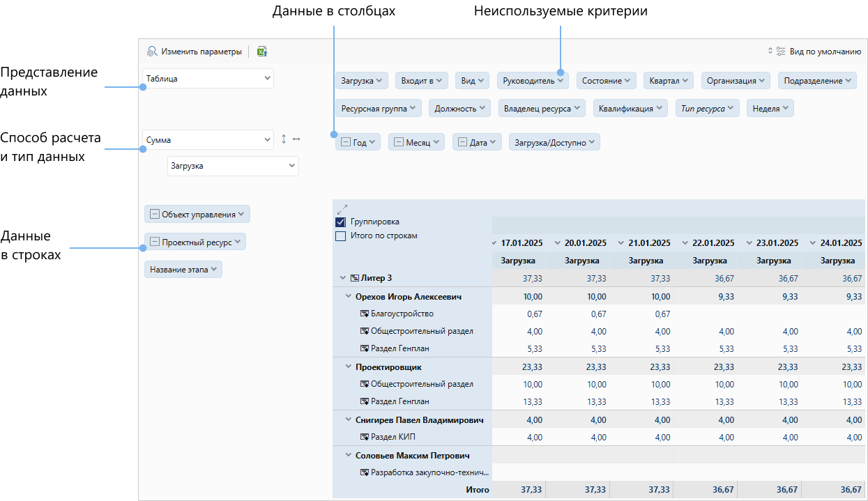Image resolution: width=868 pixels, height=501 pixels.
Task: Click the Входит в criterion chip
Action: coord(422,81)
